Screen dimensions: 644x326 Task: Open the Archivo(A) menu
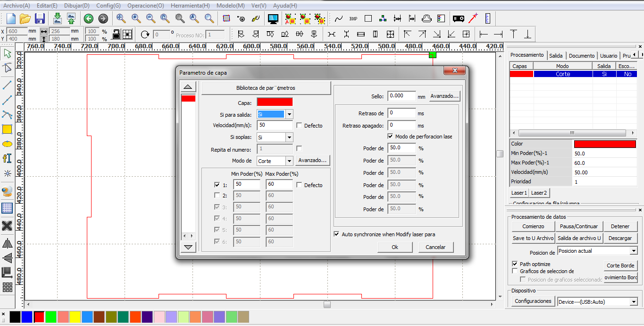coord(17,6)
